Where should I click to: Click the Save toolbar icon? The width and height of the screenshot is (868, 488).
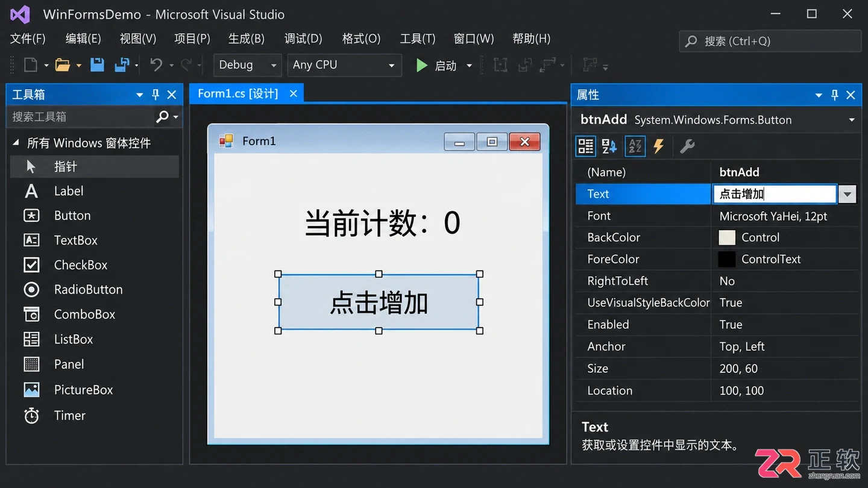pos(97,65)
